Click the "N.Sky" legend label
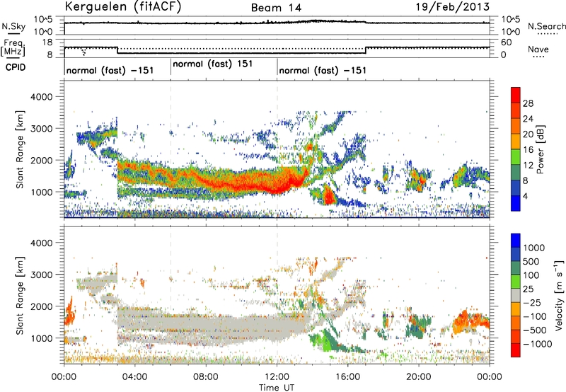 pos(13,26)
